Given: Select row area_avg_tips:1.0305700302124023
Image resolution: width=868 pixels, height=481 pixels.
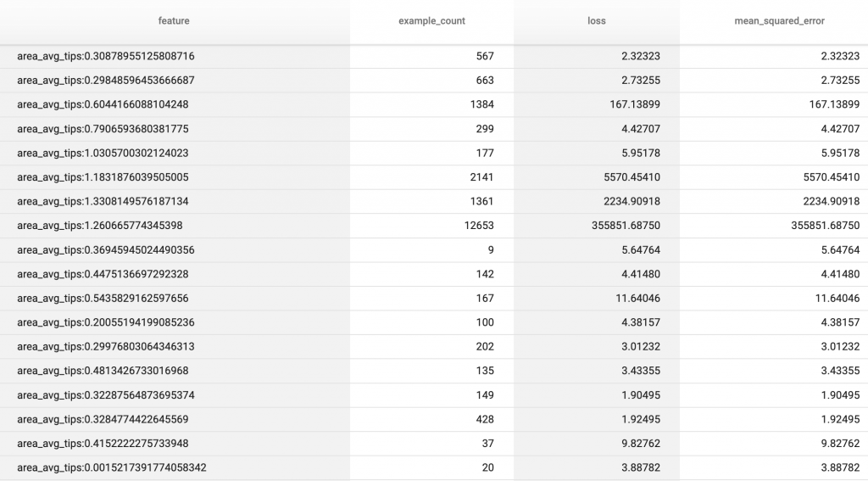Looking at the screenshot, I should [434, 153].
